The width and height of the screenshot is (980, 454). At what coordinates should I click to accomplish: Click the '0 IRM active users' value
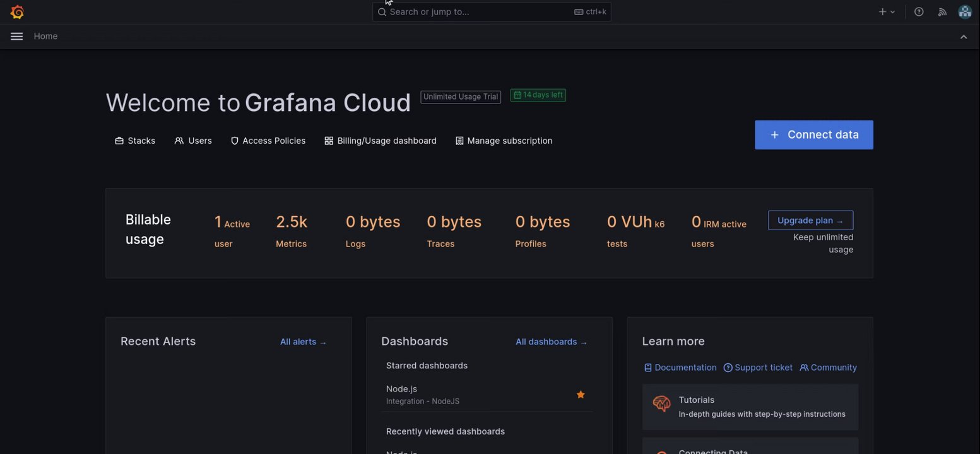point(719,231)
